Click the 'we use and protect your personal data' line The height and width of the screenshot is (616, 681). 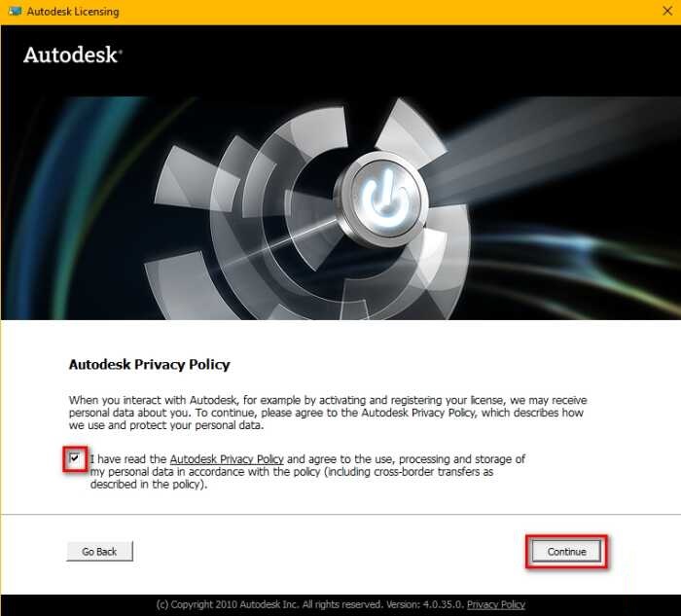[166, 425]
